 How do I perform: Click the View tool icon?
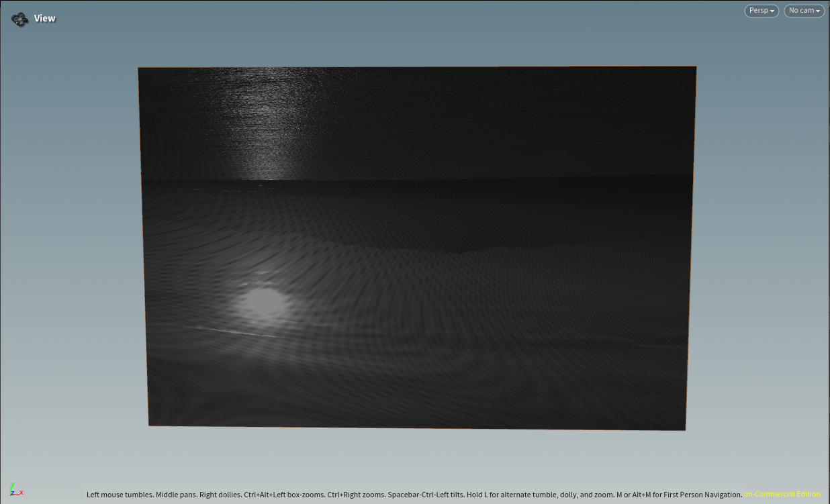[20, 19]
